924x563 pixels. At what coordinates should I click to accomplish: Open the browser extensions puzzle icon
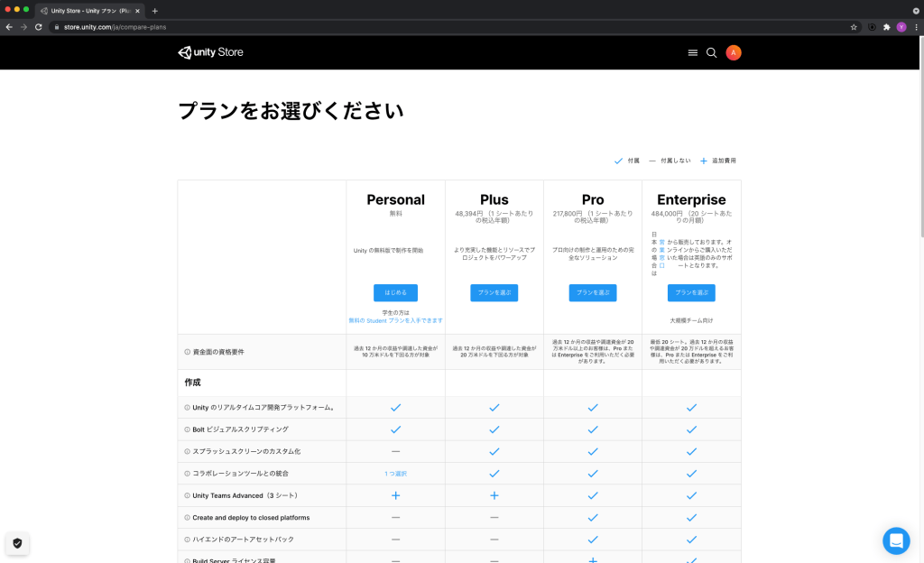886,27
